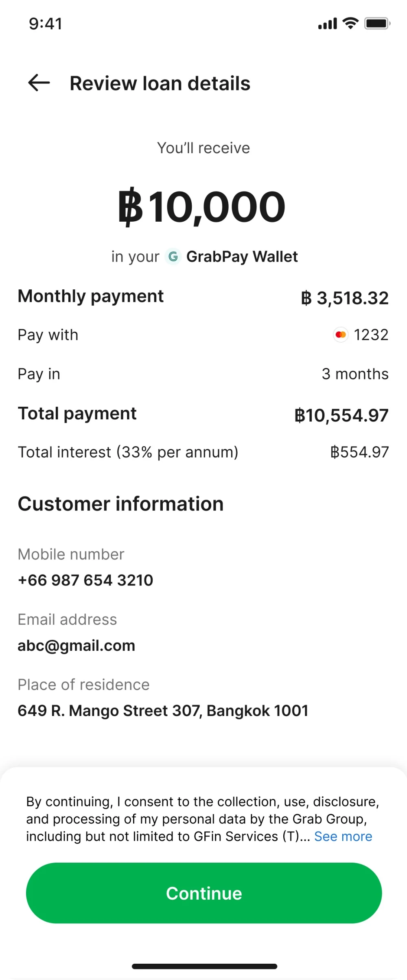The width and height of the screenshot is (407, 980).
Task: Tap the mobile number +66 987 654 3210
Action: pyautogui.click(x=85, y=580)
